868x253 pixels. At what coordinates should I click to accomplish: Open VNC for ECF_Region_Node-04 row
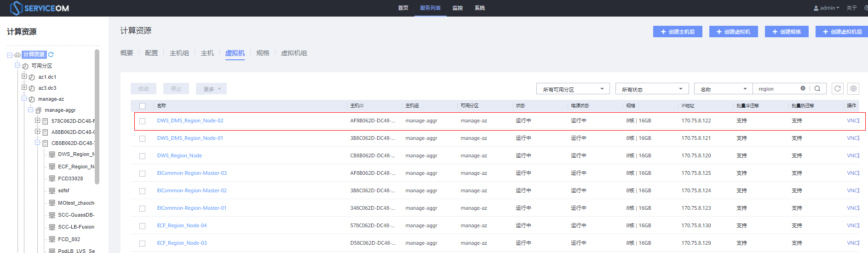pos(853,225)
